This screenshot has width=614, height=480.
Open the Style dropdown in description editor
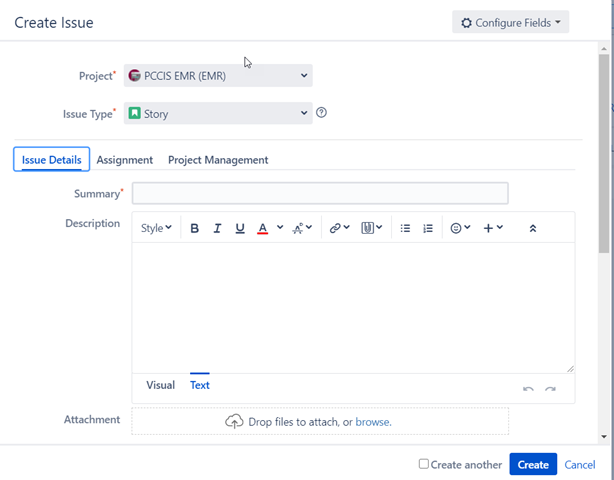tap(156, 228)
